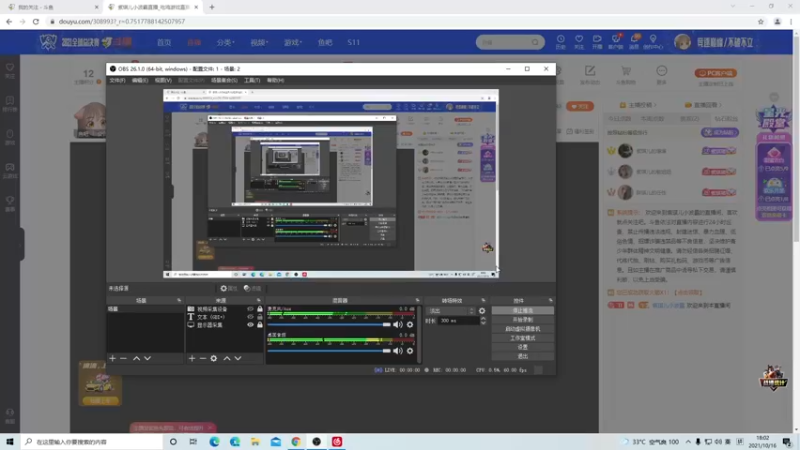The width and height of the screenshot is (800, 450).
Task: Toggle lock on text (GDI+) source
Action: click(260, 317)
